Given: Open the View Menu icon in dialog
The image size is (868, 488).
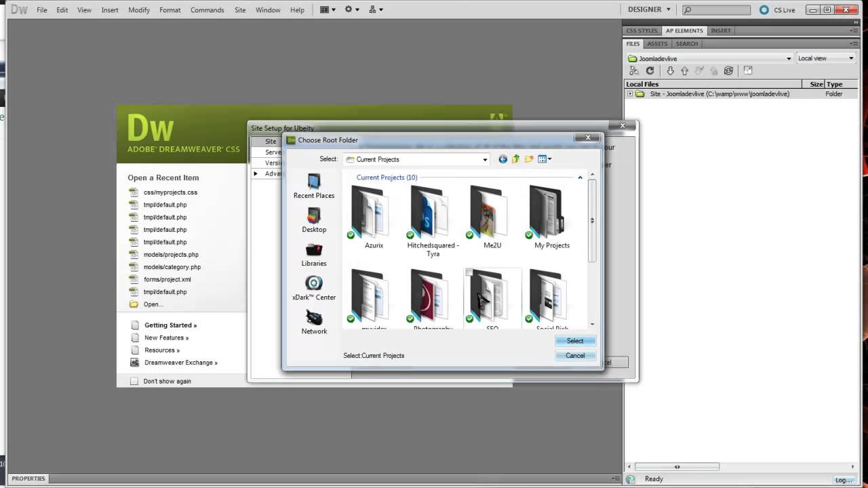Looking at the screenshot, I should pos(545,159).
